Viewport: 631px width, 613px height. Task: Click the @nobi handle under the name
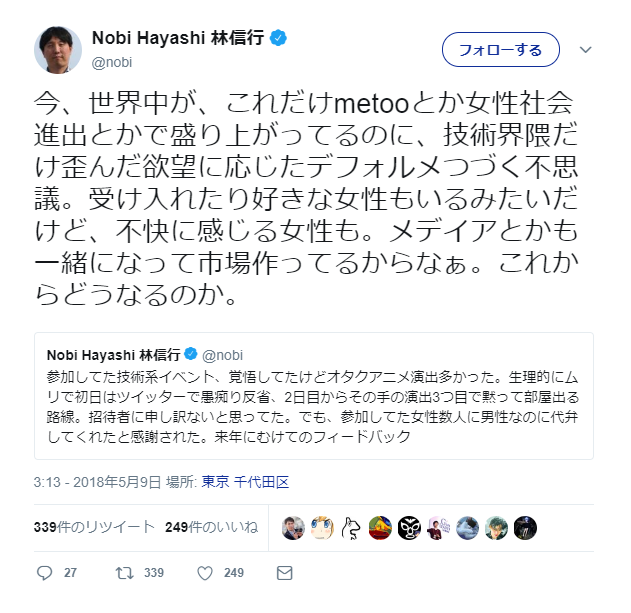tap(112, 62)
